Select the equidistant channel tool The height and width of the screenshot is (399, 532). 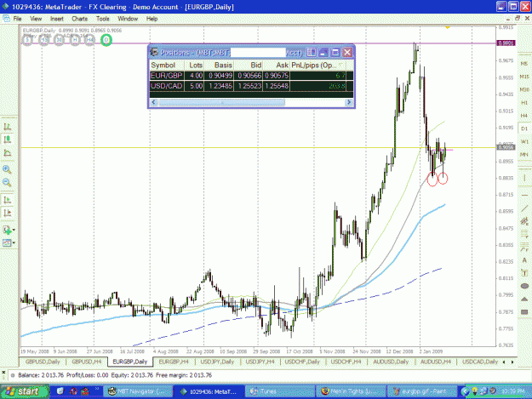point(524,221)
